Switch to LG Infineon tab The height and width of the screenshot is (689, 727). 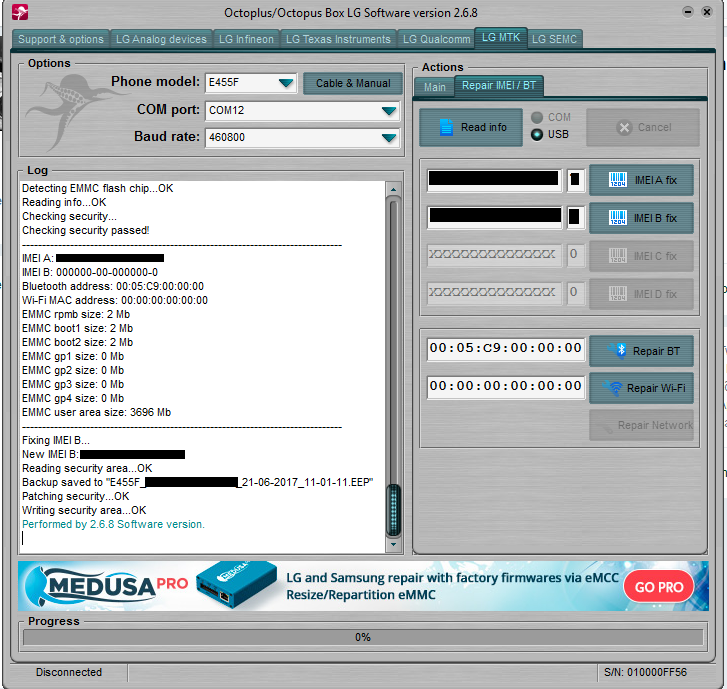pos(246,39)
